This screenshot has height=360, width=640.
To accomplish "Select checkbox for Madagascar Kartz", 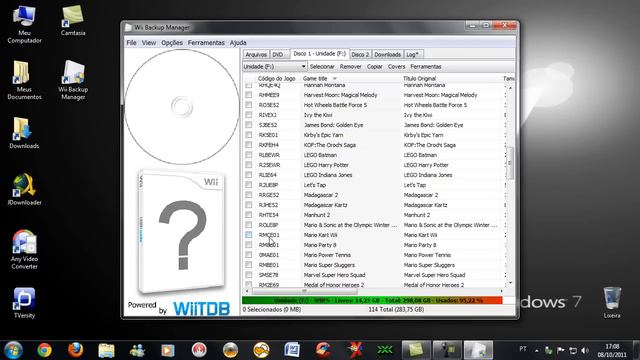I will [x=249, y=205].
